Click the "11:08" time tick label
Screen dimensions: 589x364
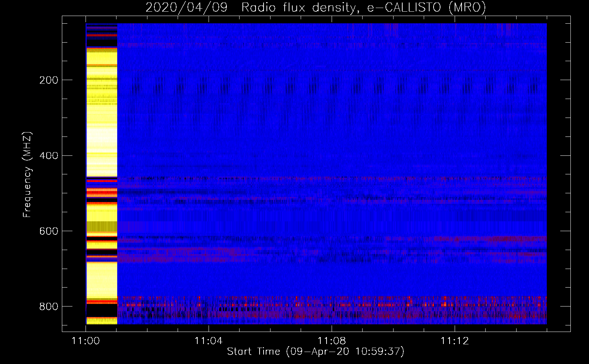tap(331, 341)
